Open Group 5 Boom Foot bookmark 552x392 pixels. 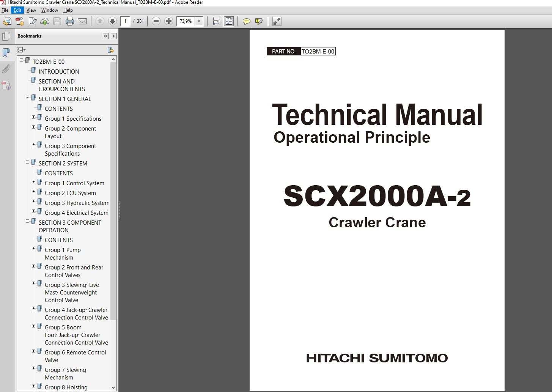[76, 335]
